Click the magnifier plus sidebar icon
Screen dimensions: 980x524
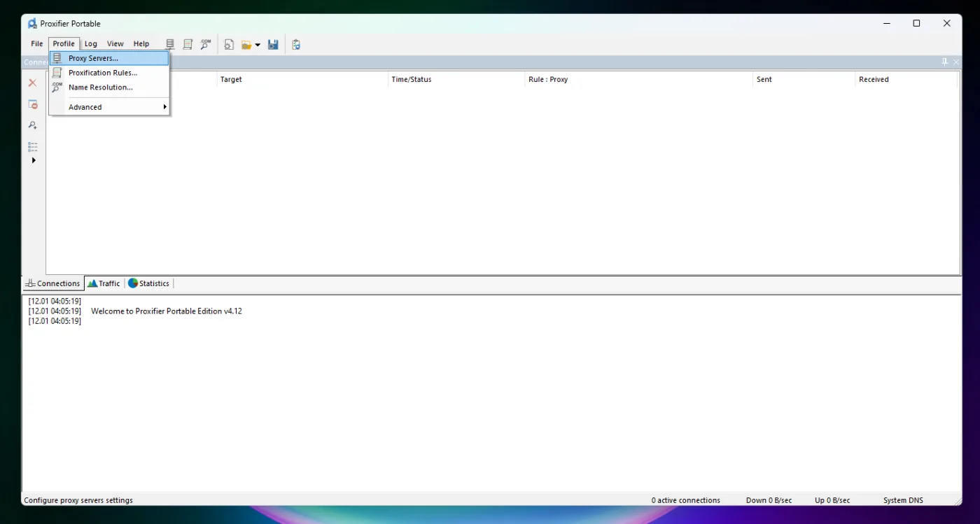[32, 125]
